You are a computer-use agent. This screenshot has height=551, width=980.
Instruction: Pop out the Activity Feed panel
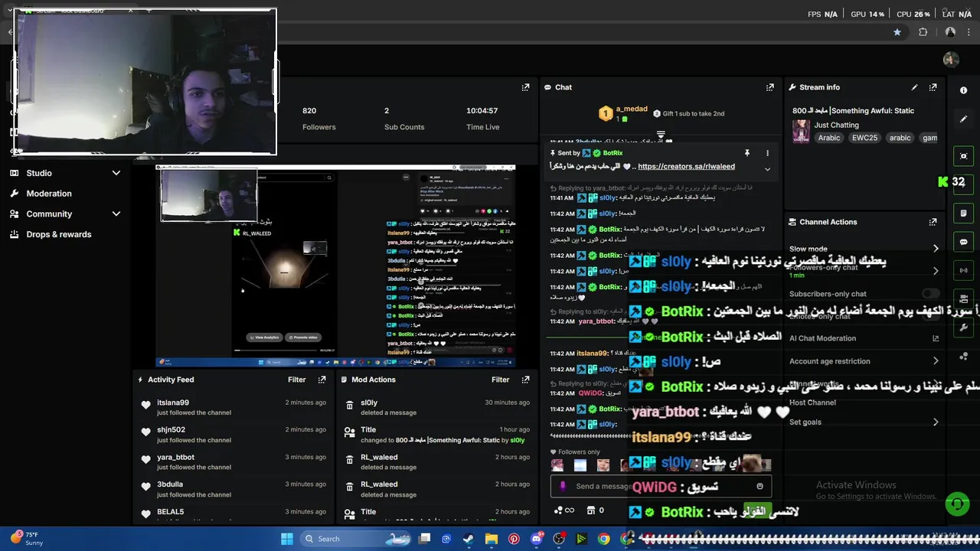pos(322,380)
